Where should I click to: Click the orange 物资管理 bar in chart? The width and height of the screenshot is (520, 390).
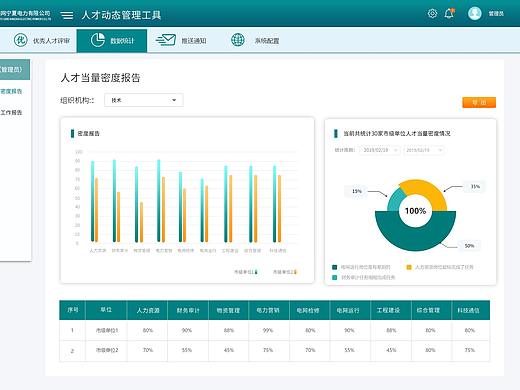141,222
